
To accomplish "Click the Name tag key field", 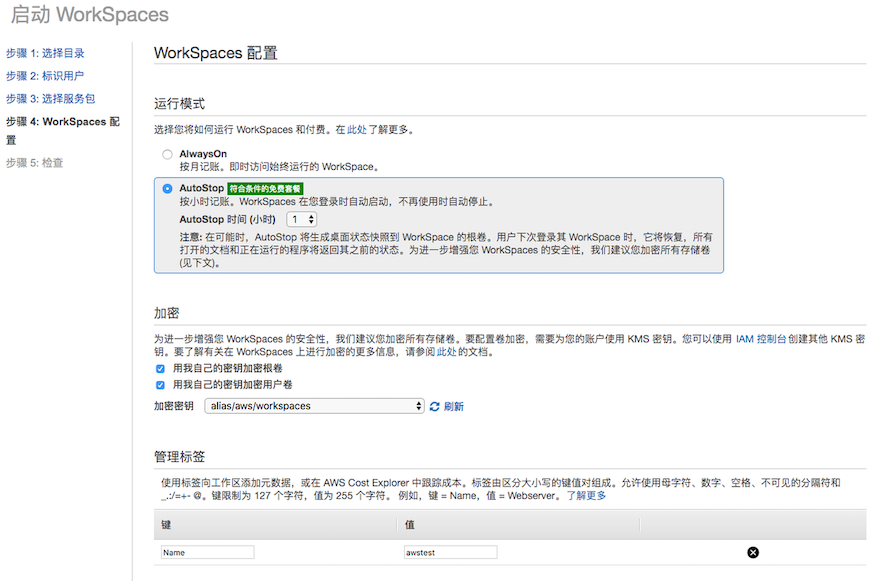I will pos(207,552).
